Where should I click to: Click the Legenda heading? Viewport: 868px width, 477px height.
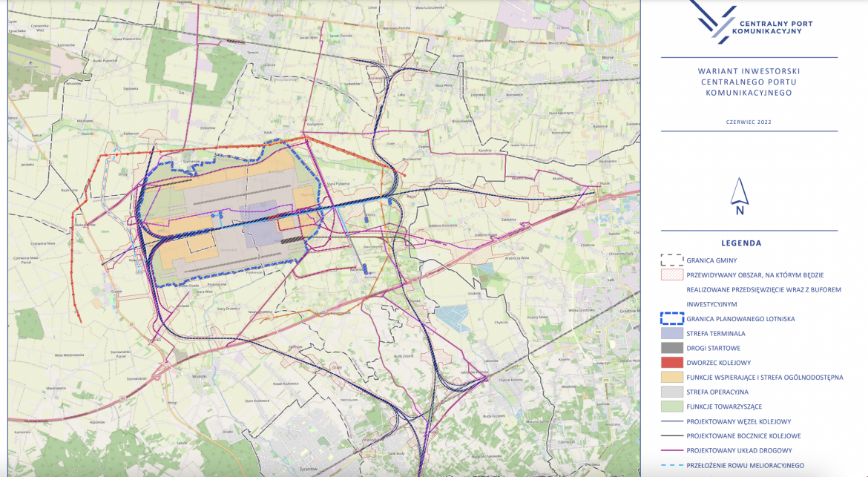(741, 243)
